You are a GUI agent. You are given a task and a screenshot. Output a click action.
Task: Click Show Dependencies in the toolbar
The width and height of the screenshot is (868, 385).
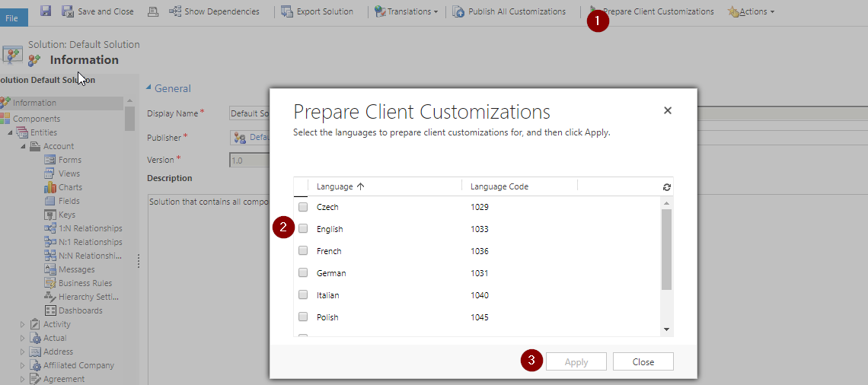214,11
